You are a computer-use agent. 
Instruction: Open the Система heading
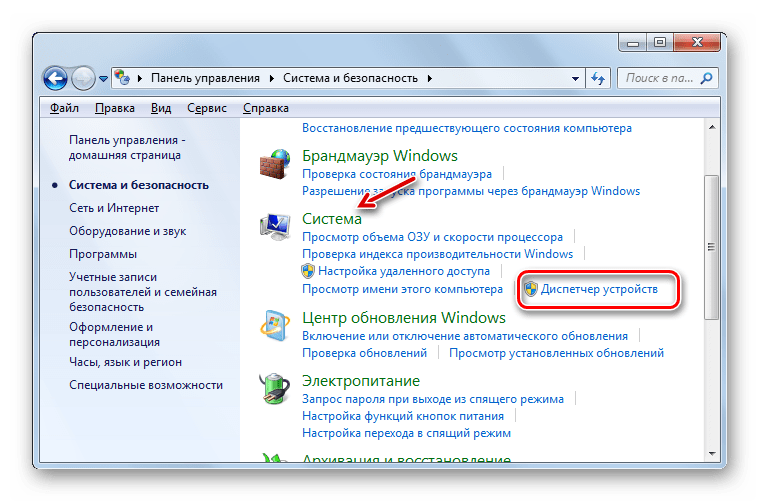coord(332,219)
